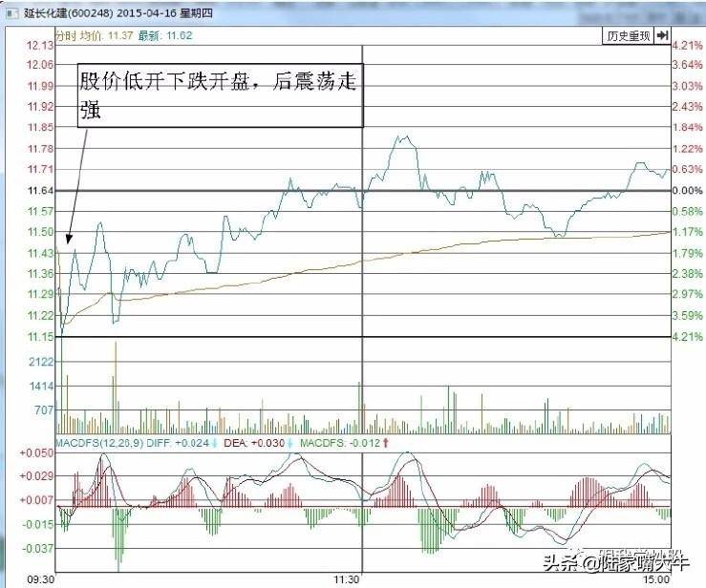Click the 1.22% label on right axis
Image resolution: width=706 pixels, height=588 pixels.
click(687, 149)
